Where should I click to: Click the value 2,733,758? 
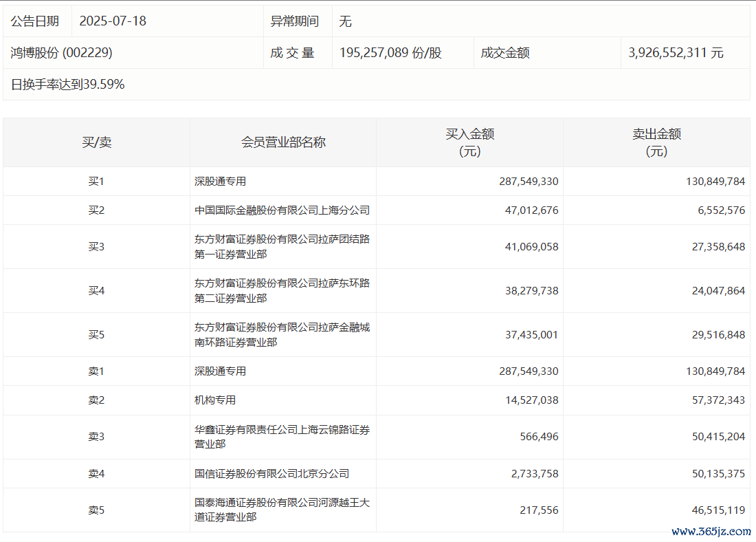[535, 473]
